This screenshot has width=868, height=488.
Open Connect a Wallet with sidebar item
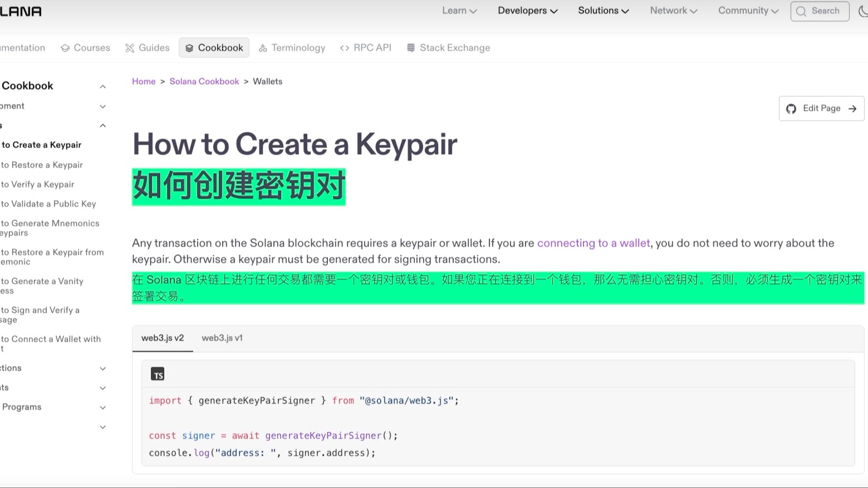click(x=51, y=343)
